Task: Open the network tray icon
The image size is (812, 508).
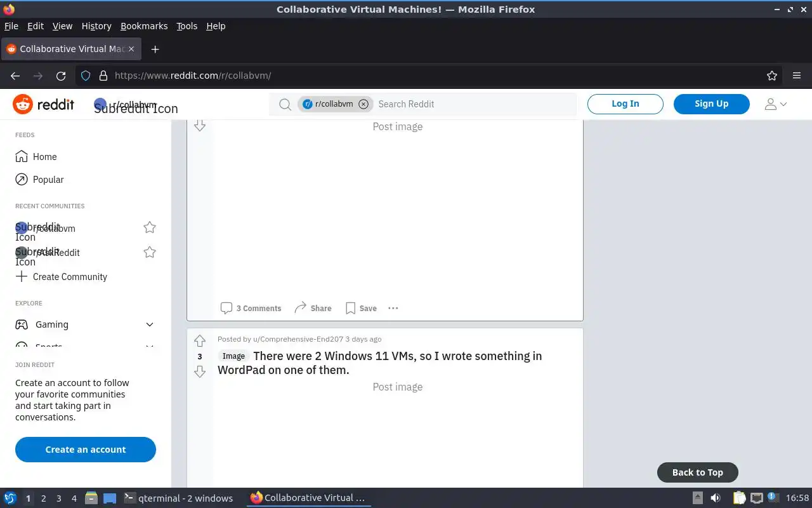Action: click(756, 498)
